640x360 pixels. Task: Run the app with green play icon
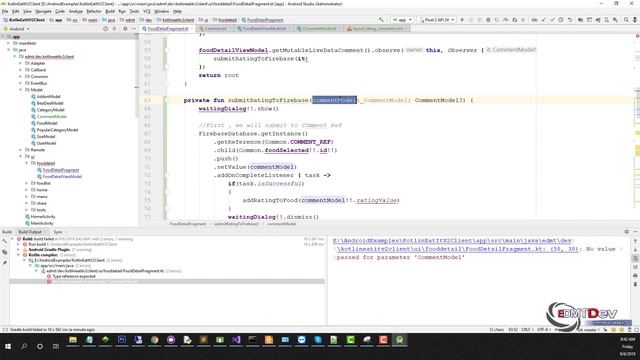pos(462,20)
